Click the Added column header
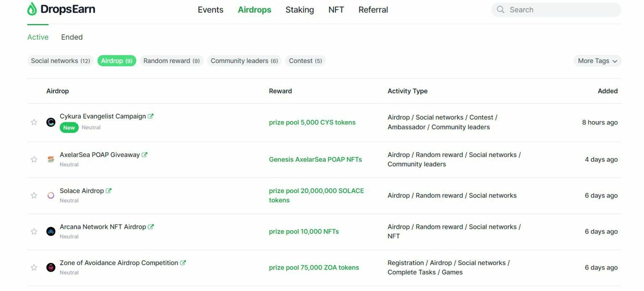This screenshot has width=644, height=291. click(x=608, y=91)
